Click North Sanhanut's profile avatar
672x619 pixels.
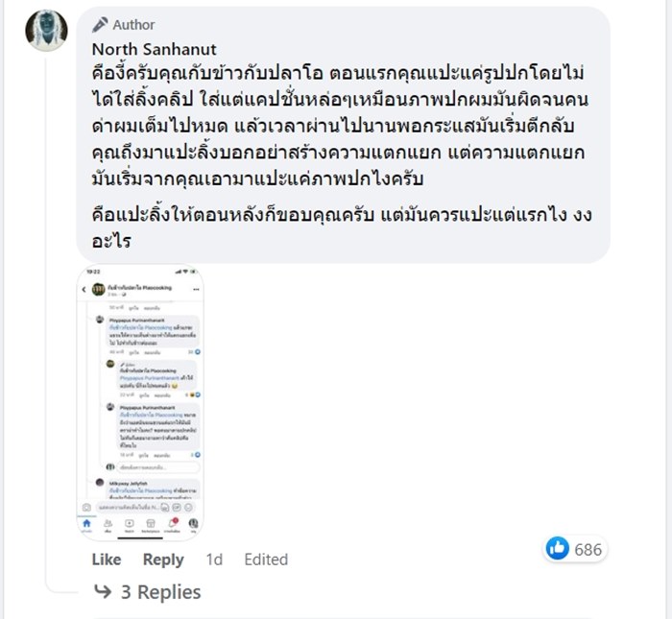[x=46, y=31]
